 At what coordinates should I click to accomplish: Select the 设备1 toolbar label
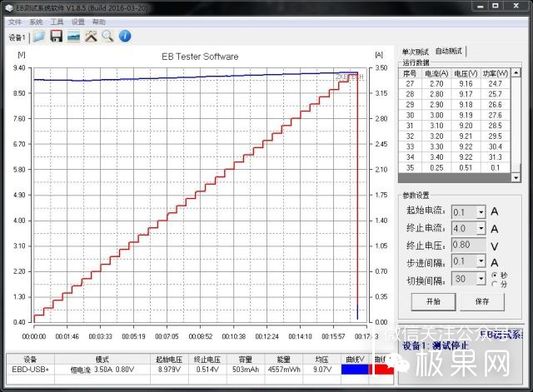(17, 37)
